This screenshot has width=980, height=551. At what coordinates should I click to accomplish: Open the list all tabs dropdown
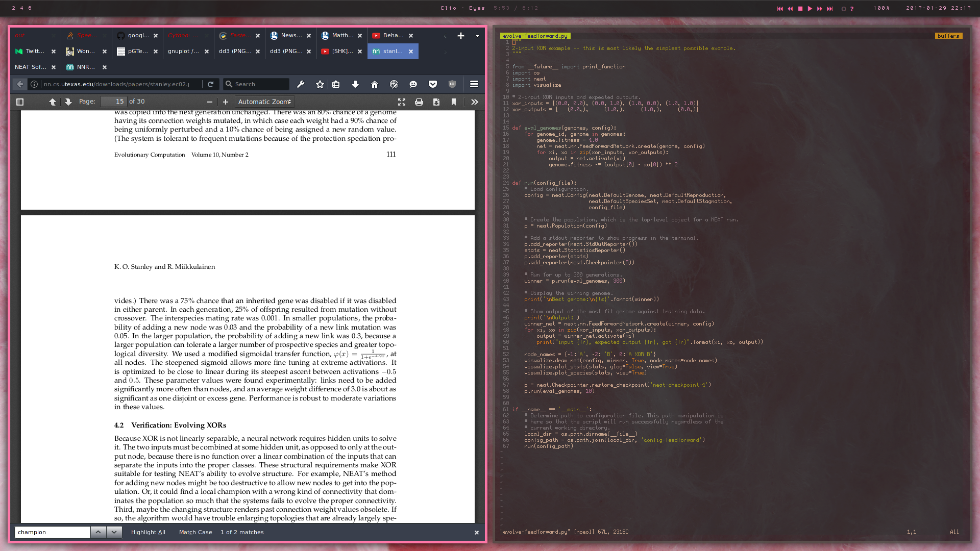click(477, 36)
